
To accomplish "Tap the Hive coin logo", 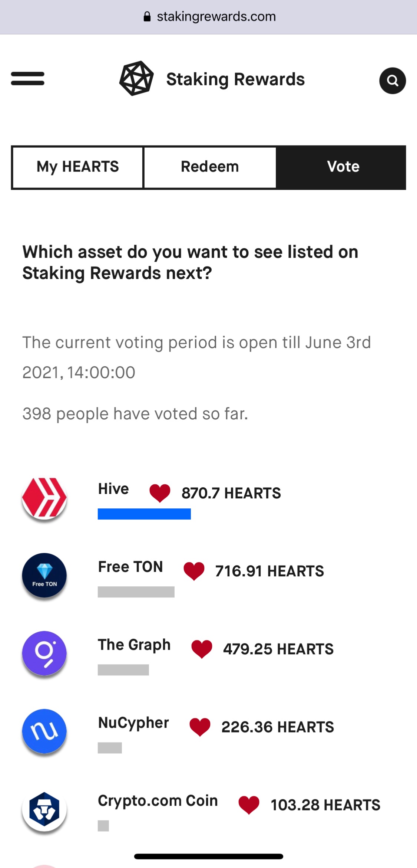I will click(44, 498).
